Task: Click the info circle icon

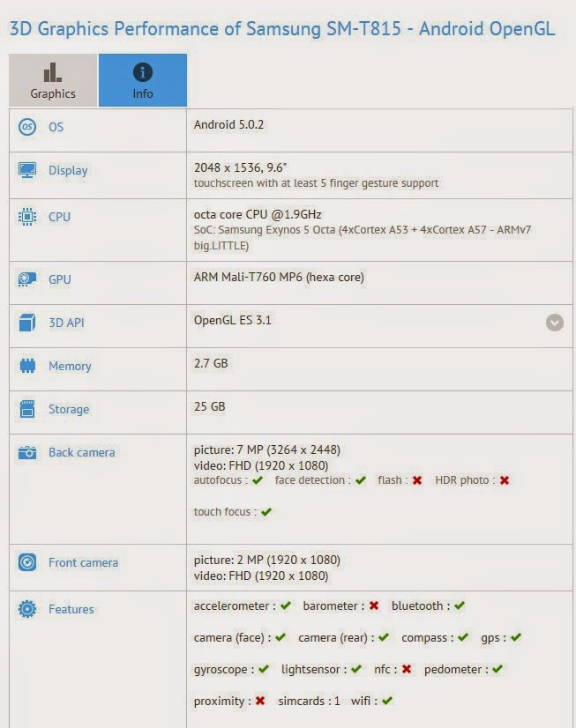Action: [143, 72]
